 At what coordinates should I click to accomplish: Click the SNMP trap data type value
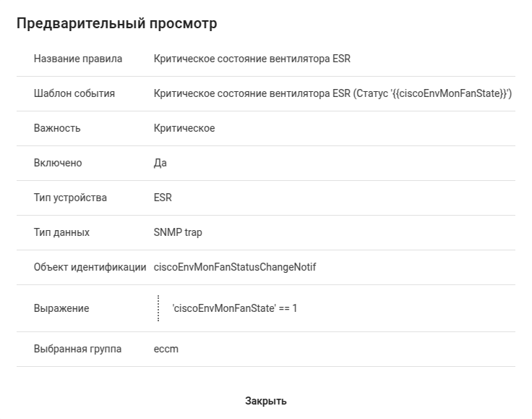178,232
